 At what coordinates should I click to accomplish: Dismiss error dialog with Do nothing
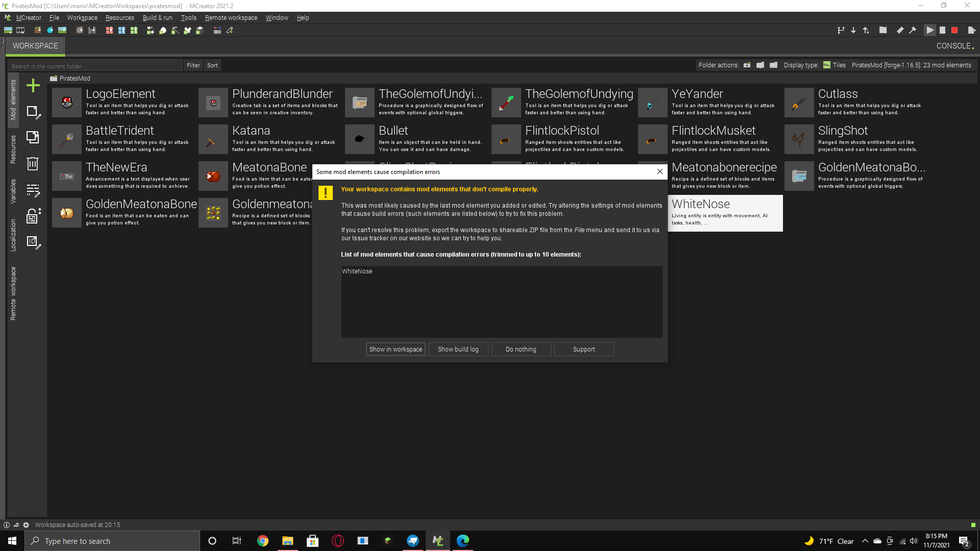pyautogui.click(x=521, y=349)
